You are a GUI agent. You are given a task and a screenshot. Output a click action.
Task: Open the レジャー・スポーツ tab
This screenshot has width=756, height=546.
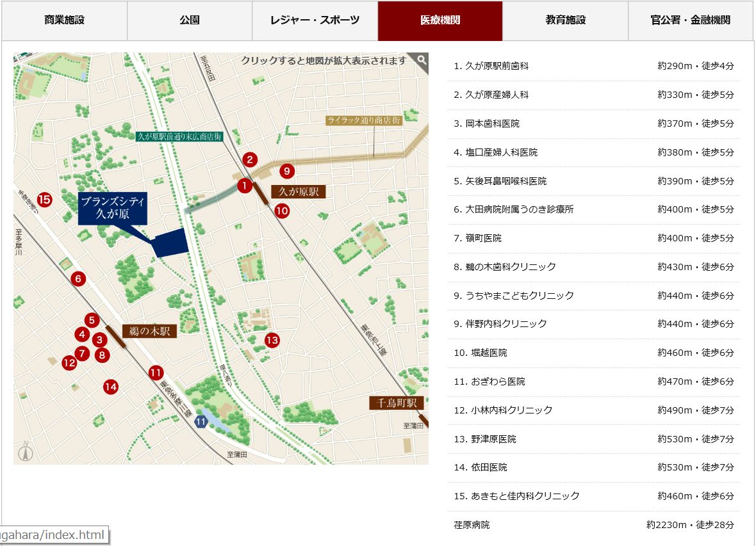315,20
